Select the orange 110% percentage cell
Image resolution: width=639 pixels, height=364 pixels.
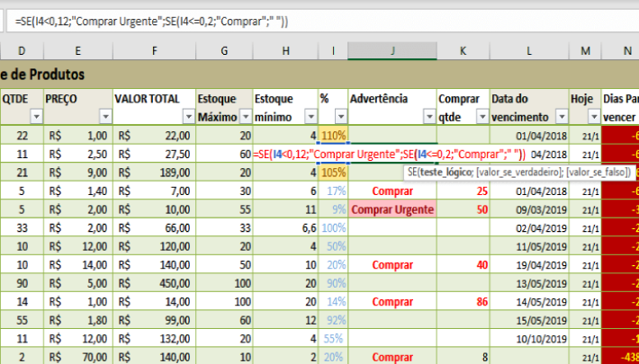click(333, 135)
